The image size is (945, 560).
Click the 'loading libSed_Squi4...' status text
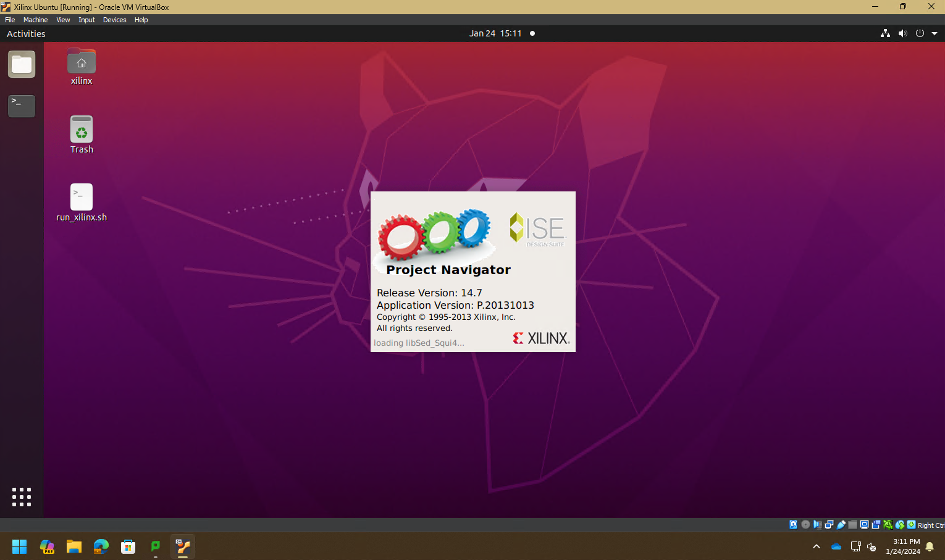pyautogui.click(x=419, y=343)
